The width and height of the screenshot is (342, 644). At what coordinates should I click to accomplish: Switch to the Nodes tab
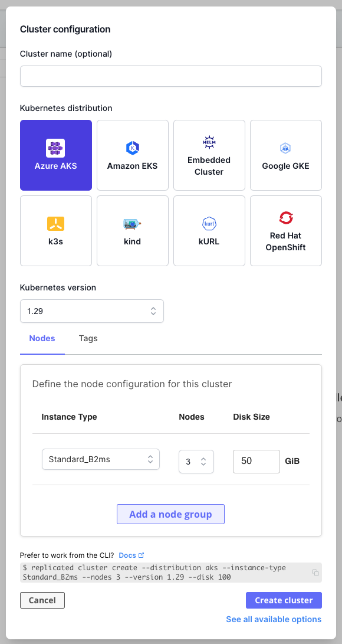[x=42, y=338]
